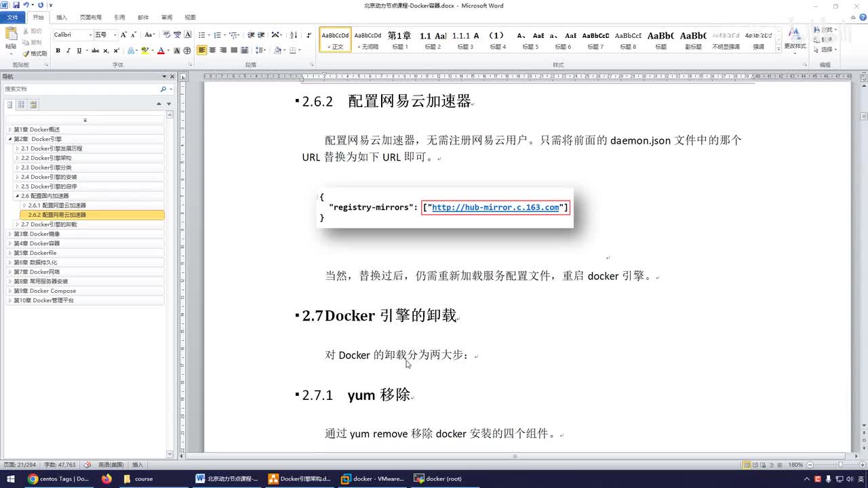Screen dimensions: 868x488
Task: Switch to the References (引用) tab
Action: pos(119,17)
